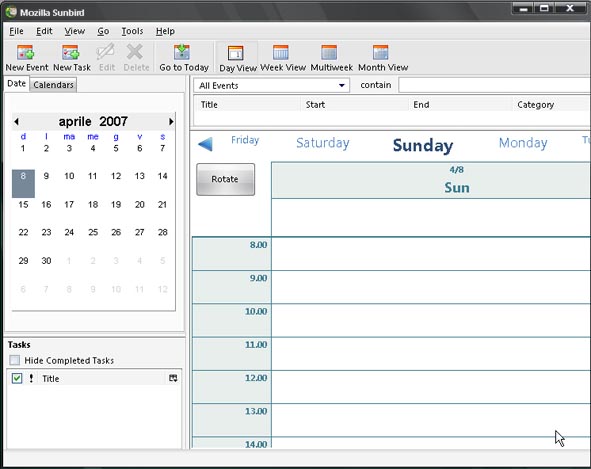Click the Delete X toolbar icon

[x=135, y=52]
